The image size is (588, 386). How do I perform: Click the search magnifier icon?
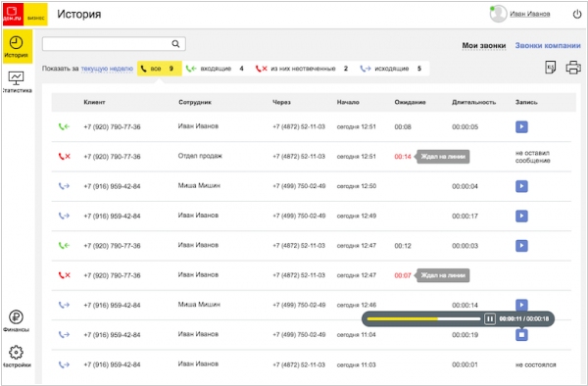tap(175, 44)
